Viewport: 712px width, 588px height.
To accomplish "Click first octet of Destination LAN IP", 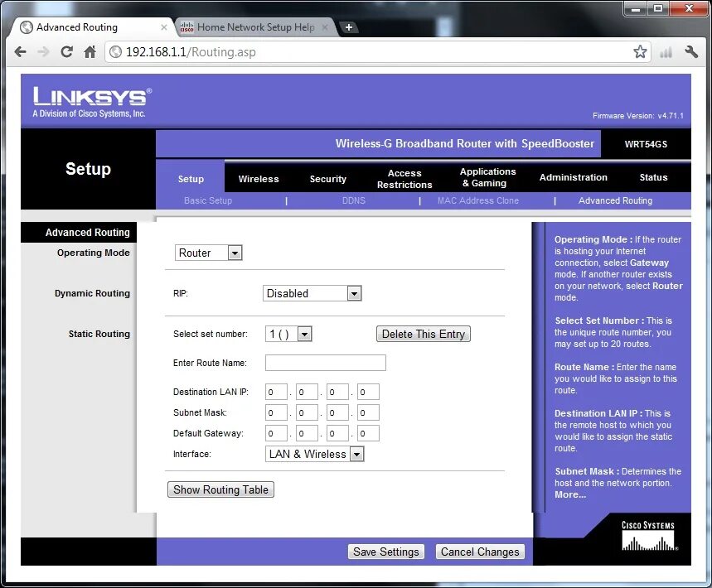I will (276, 392).
